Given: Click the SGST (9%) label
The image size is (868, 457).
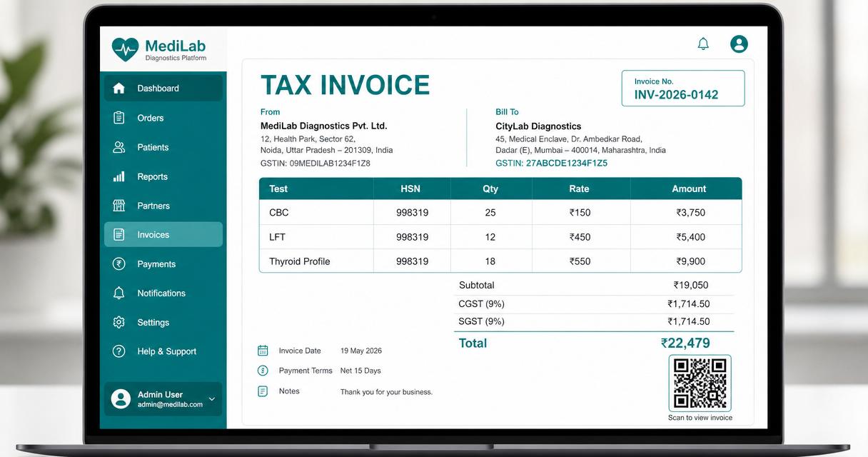Looking at the screenshot, I should [x=481, y=321].
